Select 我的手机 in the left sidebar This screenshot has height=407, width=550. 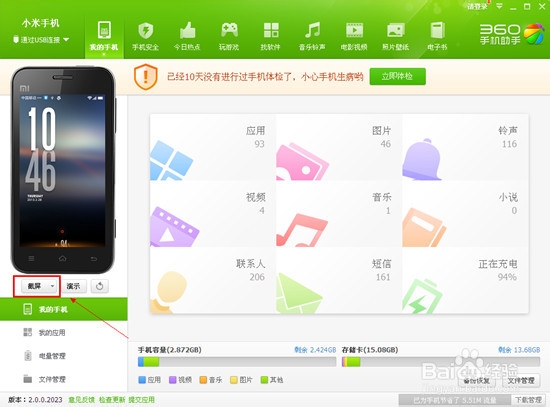tap(63, 309)
